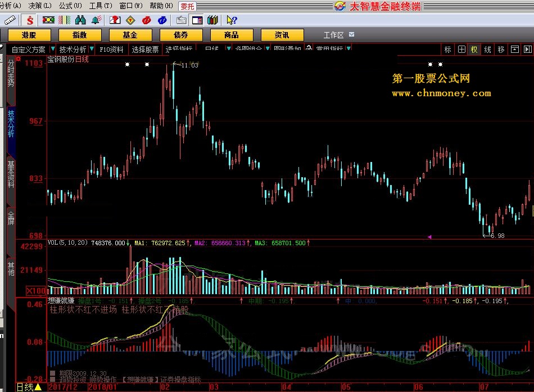Screen dimensions: 534x392
Task: Click the 港股 button
Action: [x=29, y=35]
